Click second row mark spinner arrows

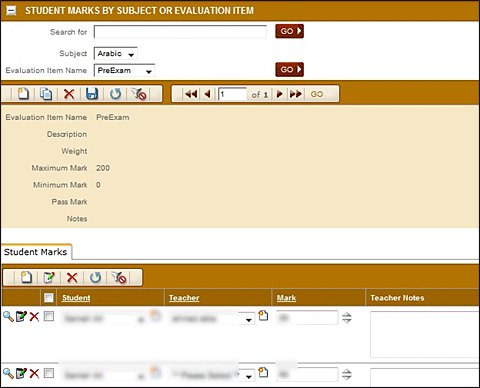coord(347,375)
